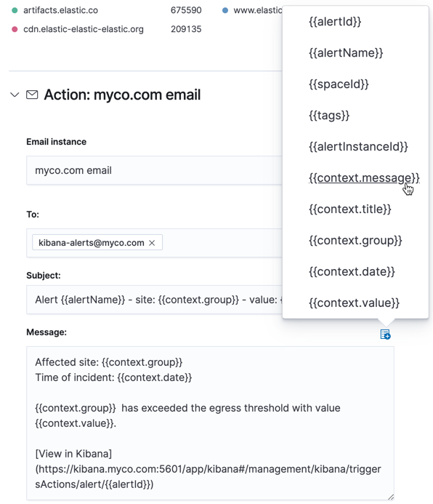Add the {{context.value}} variable
Screen dimensions: 433x504
pos(354,303)
